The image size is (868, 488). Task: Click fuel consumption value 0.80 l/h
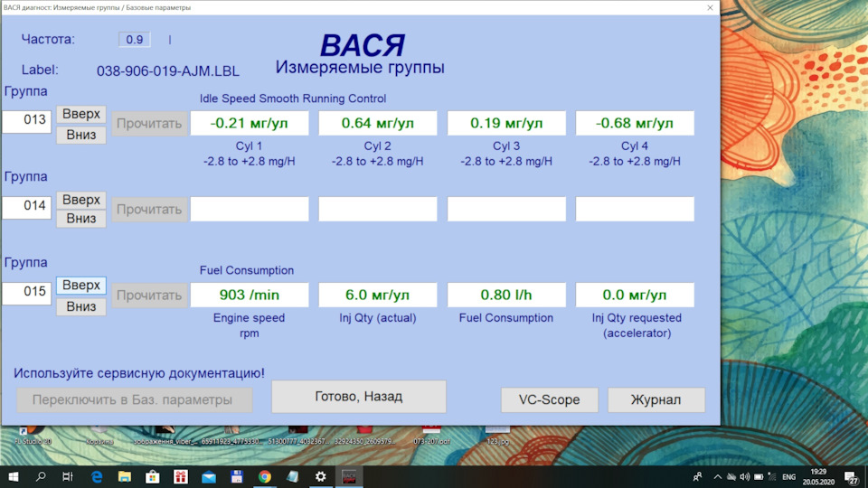(506, 295)
